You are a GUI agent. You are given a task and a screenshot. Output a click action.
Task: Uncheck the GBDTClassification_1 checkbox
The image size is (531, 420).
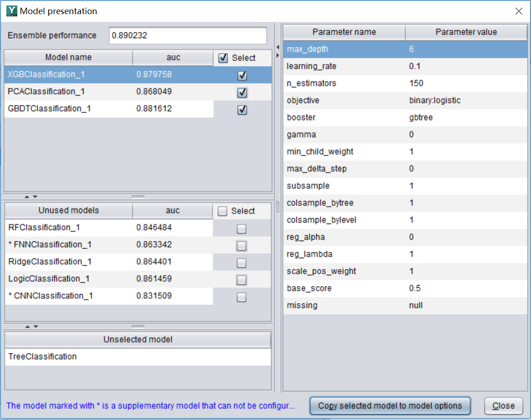point(242,110)
